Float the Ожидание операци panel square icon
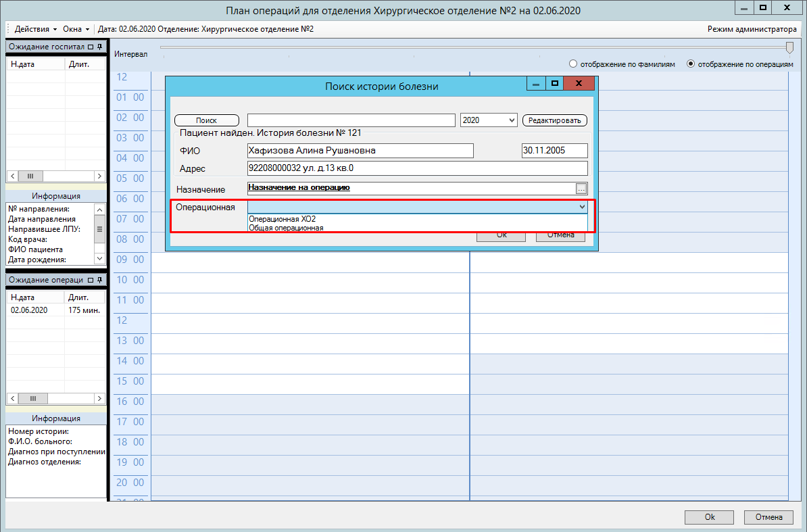This screenshot has width=807, height=532. [x=91, y=280]
